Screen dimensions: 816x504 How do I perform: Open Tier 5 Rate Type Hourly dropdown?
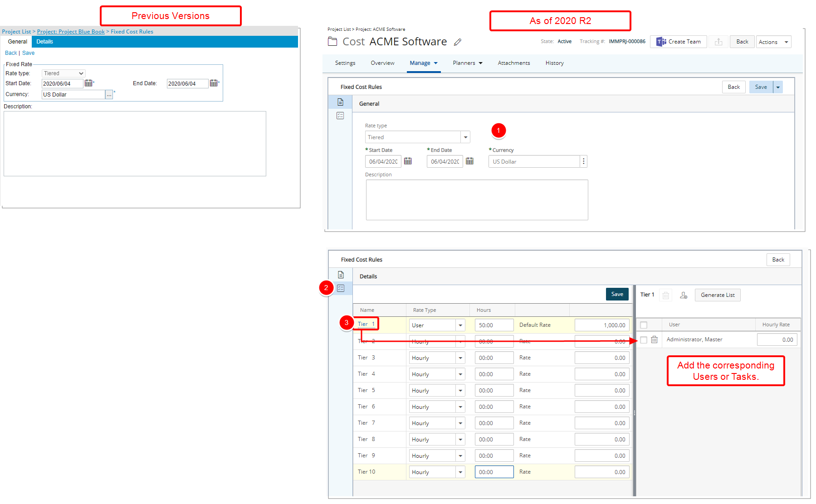coord(460,390)
